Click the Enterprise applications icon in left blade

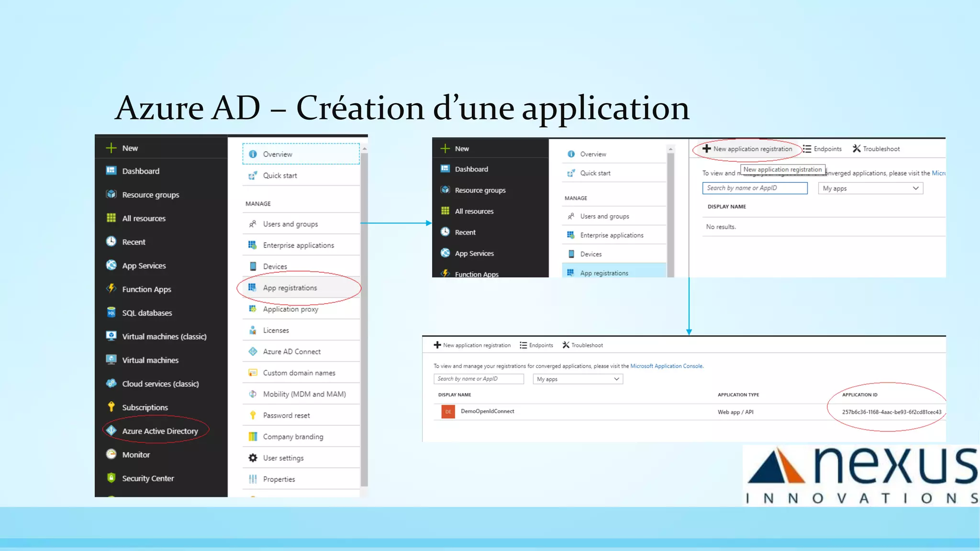(252, 245)
